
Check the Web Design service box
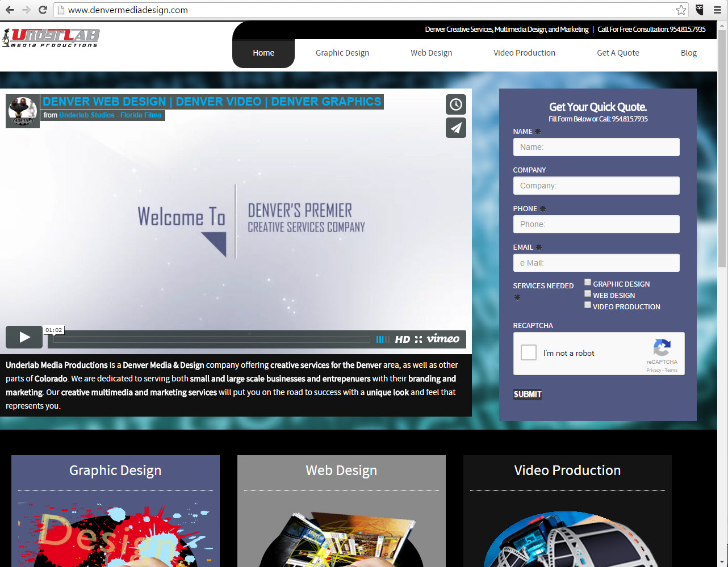click(588, 294)
